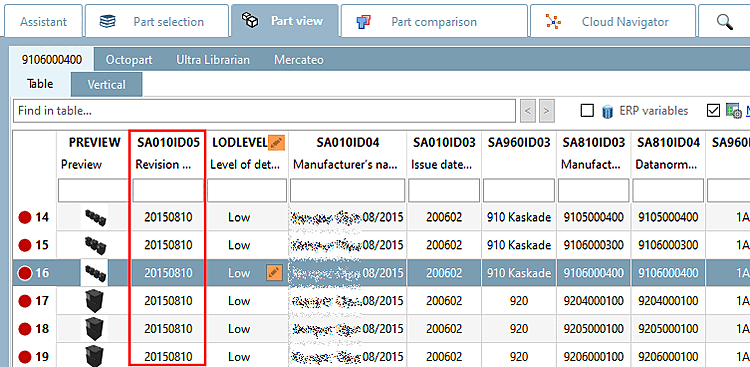The height and width of the screenshot is (367, 750).
Task: Click table settings icon beside checked checkbox
Action: tap(733, 111)
